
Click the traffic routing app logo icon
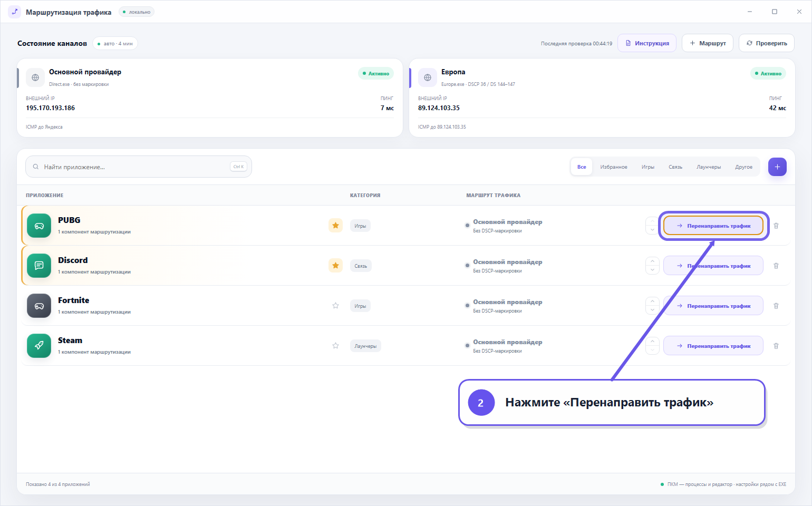[x=14, y=12]
